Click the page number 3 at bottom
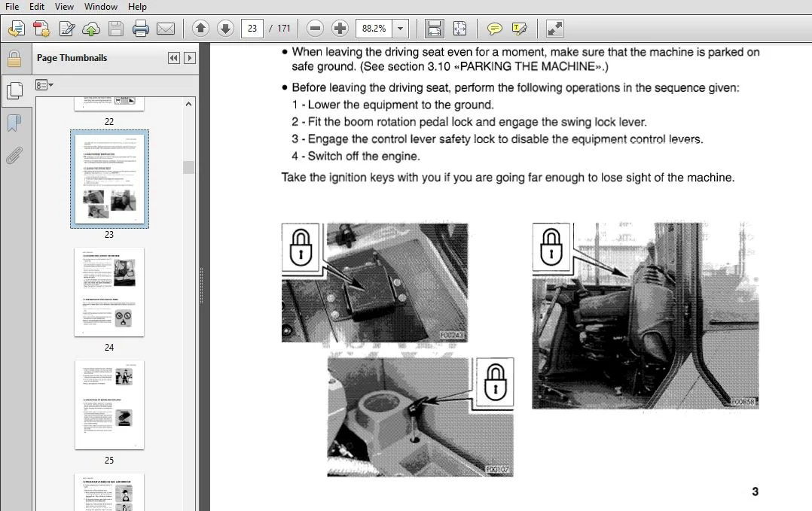 (x=755, y=491)
